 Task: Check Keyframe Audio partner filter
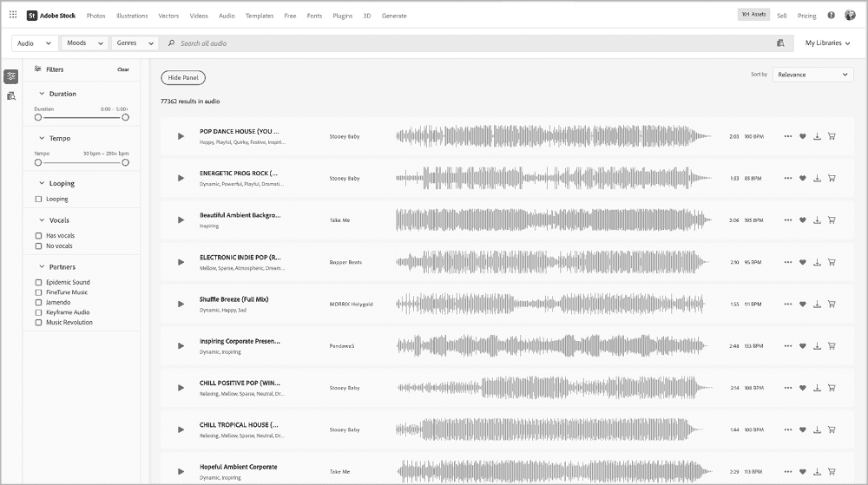(x=38, y=312)
